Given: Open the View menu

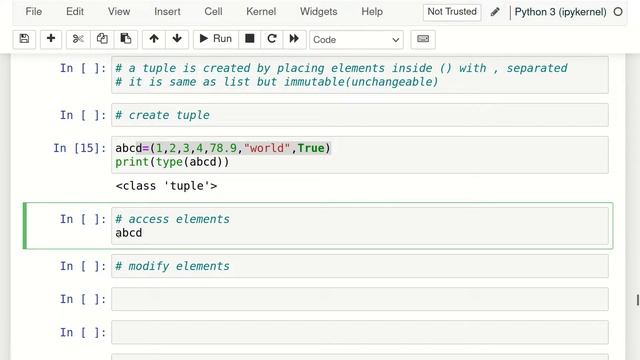Looking at the screenshot, I should tap(119, 12).
